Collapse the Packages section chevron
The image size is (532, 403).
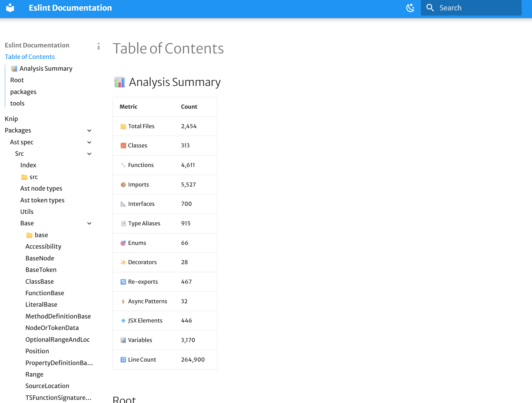pos(89,131)
